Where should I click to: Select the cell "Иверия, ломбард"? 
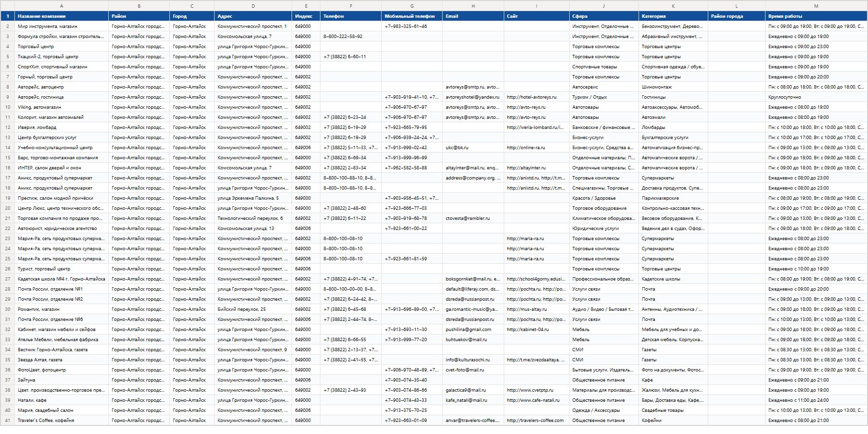62,128
